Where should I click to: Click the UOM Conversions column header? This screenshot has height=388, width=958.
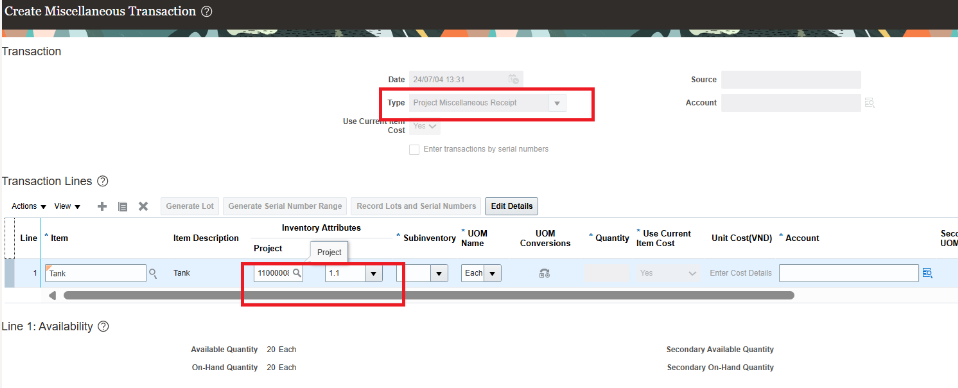point(545,238)
